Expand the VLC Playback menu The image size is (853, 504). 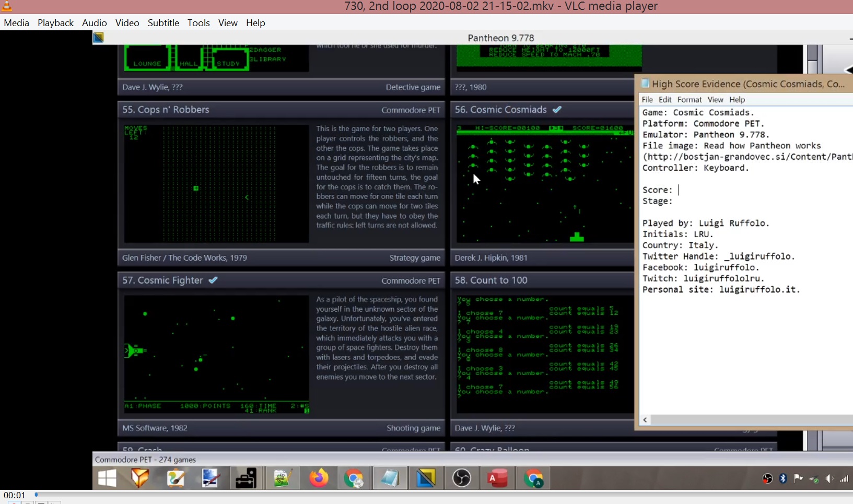(55, 23)
